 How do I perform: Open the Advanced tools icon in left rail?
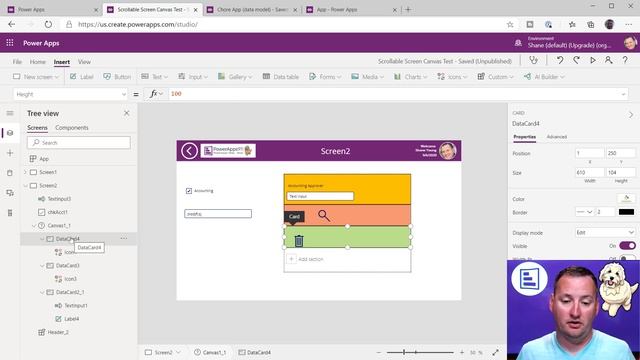click(x=10, y=213)
